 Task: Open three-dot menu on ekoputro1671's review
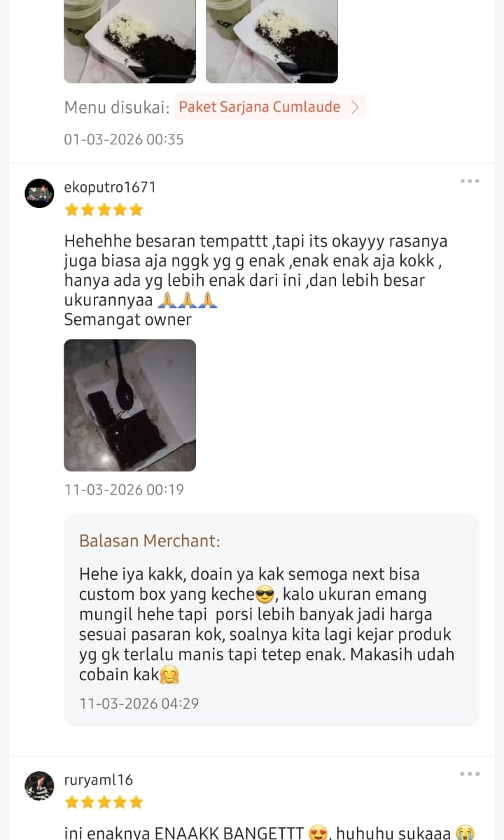pos(470,181)
